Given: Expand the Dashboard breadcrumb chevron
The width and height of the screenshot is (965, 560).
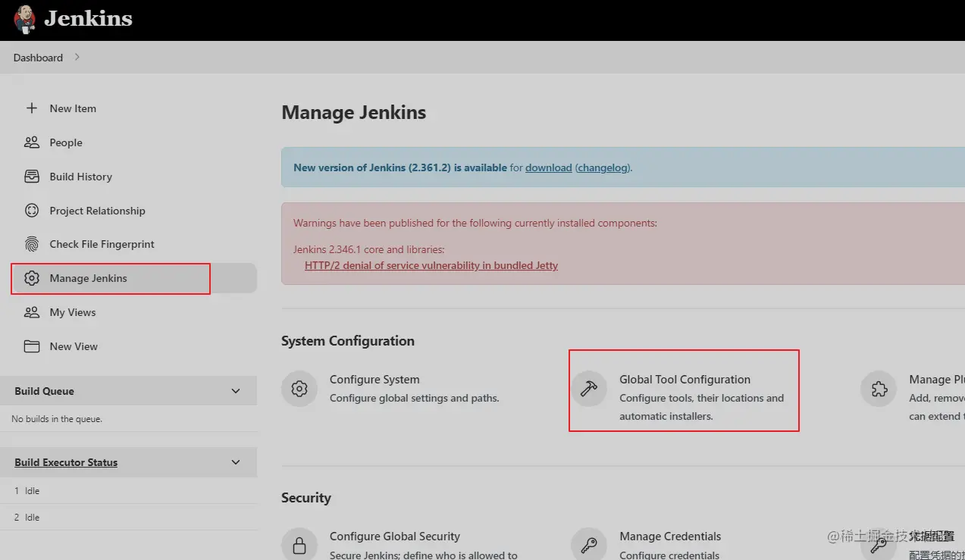Looking at the screenshot, I should (77, 57).
